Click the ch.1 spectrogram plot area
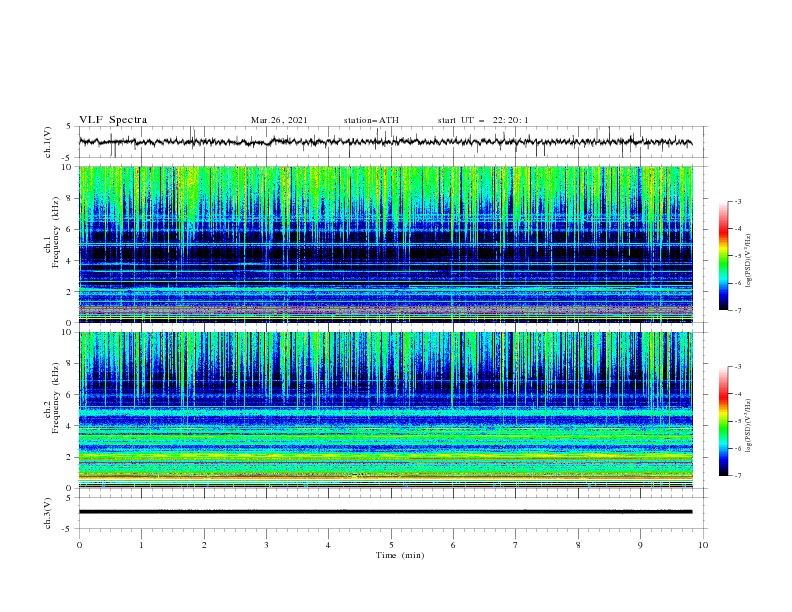Screen dimensions: 792x612 point(386,244)
